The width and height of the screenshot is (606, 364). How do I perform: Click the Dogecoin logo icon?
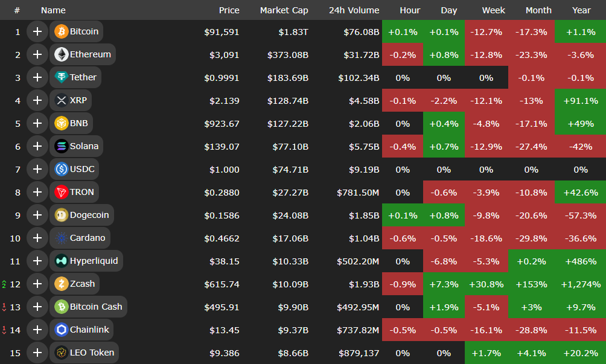click(x=61, y=215)
